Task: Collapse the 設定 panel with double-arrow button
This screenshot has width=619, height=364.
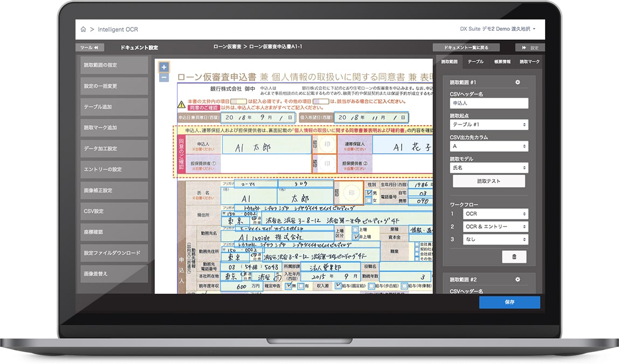Action: pos(530,47)
